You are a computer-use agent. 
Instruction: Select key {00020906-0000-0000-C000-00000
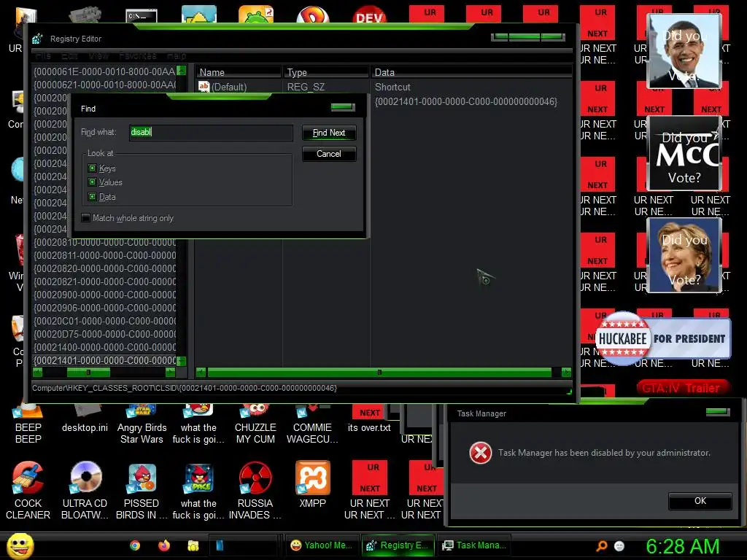104,308
